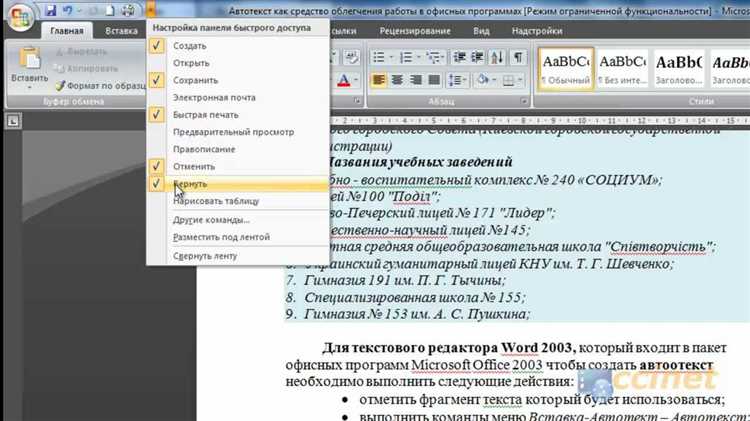
Task: Apply the Обычный style
Action: (x=565, y=68)
